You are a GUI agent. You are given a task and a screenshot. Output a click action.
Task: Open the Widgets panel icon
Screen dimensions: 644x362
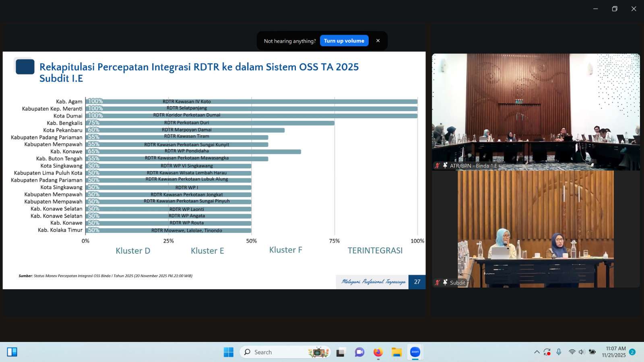tap(12, 352)
